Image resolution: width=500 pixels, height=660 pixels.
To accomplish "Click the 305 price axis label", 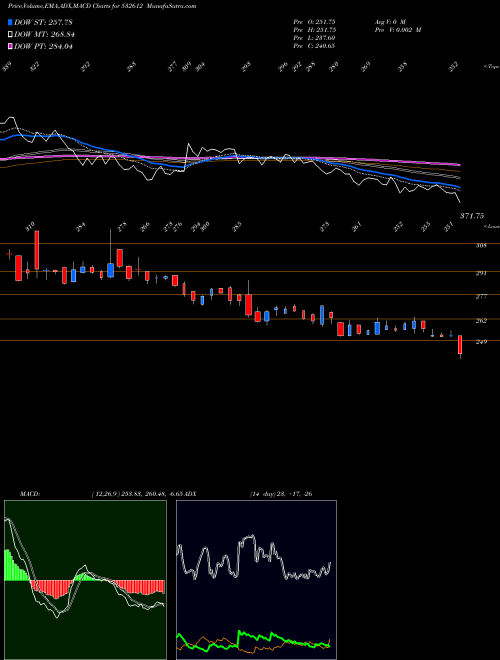I will [x=481, y=245].
